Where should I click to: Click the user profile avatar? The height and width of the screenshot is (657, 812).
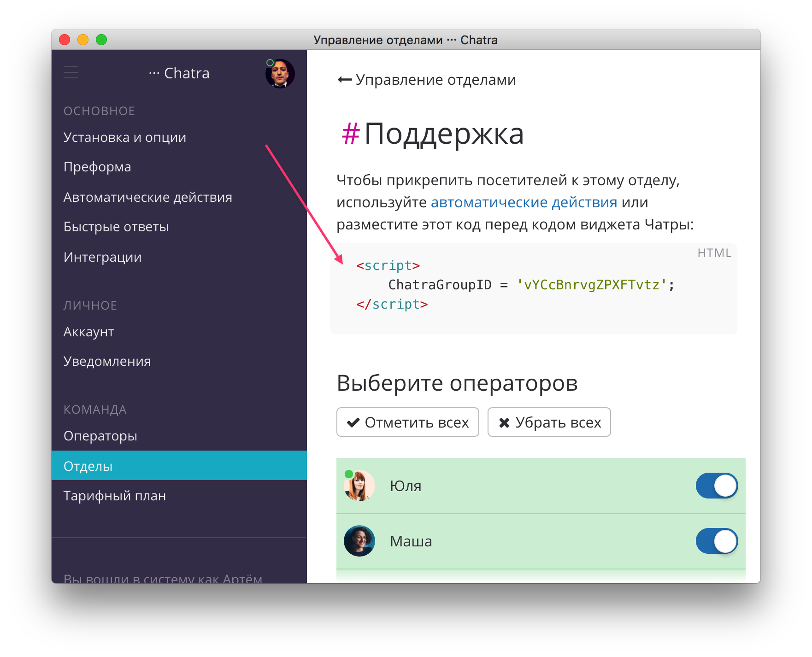point(280,74)
